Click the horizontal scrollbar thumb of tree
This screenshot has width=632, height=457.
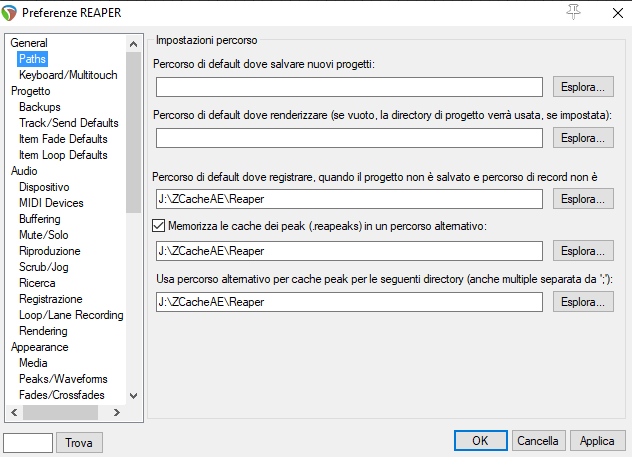click(60, 412)
